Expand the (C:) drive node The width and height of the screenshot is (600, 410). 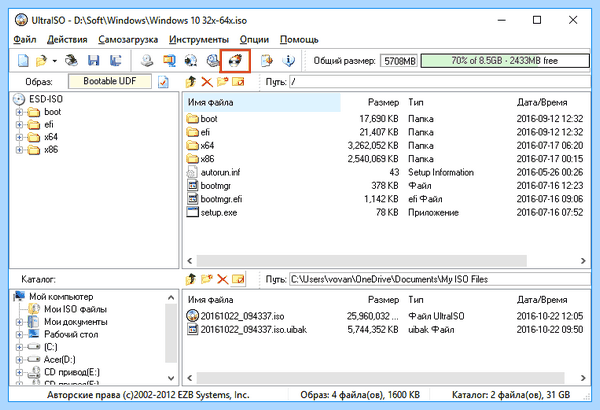click(19, 347)
